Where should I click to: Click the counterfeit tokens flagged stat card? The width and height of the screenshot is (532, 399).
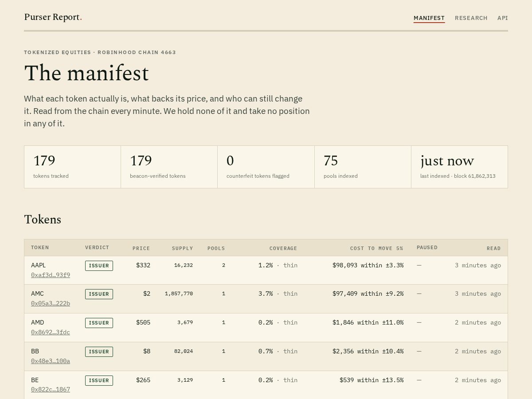point(266,167)
